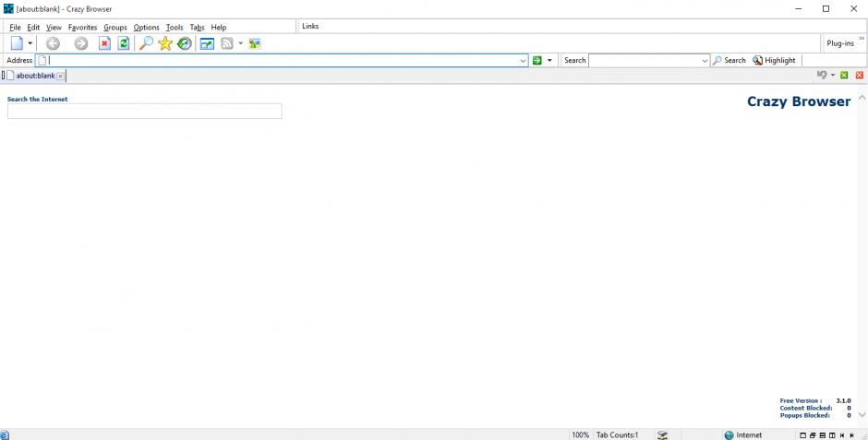Screen dimensions: 868x440
Task: Toggle full screen window icon in toolbar
Action: 207,43
